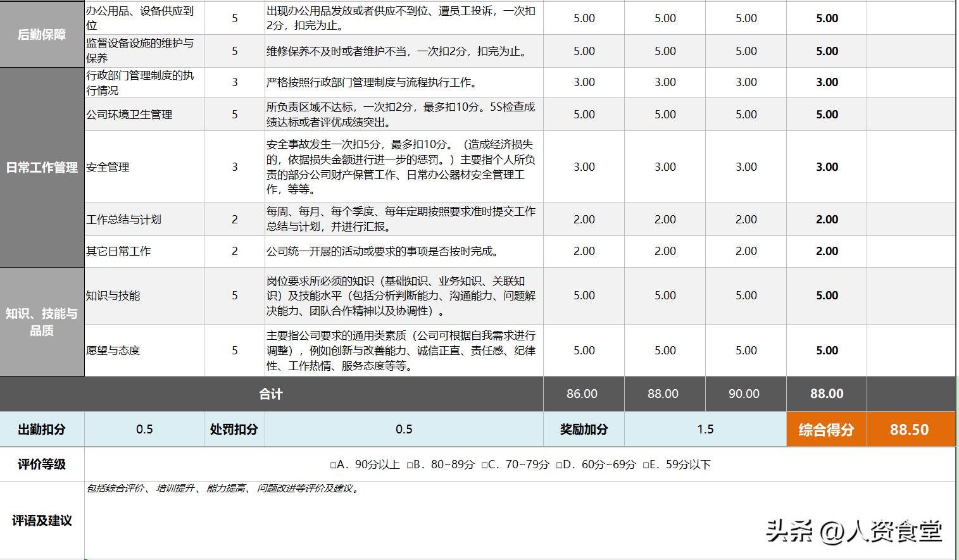Screen dimensions: 959x560
Task: Click the 合计 total row header
Action: 271,394
